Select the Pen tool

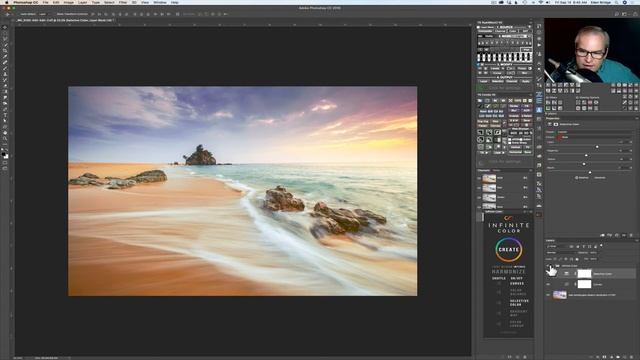pyautogui.click(x=5, y=109)
